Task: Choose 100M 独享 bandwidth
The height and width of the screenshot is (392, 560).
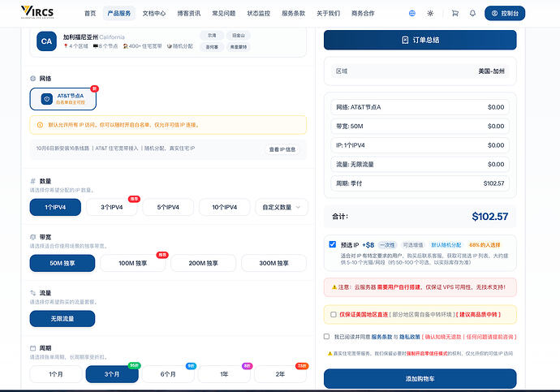Action: point(133,263)
